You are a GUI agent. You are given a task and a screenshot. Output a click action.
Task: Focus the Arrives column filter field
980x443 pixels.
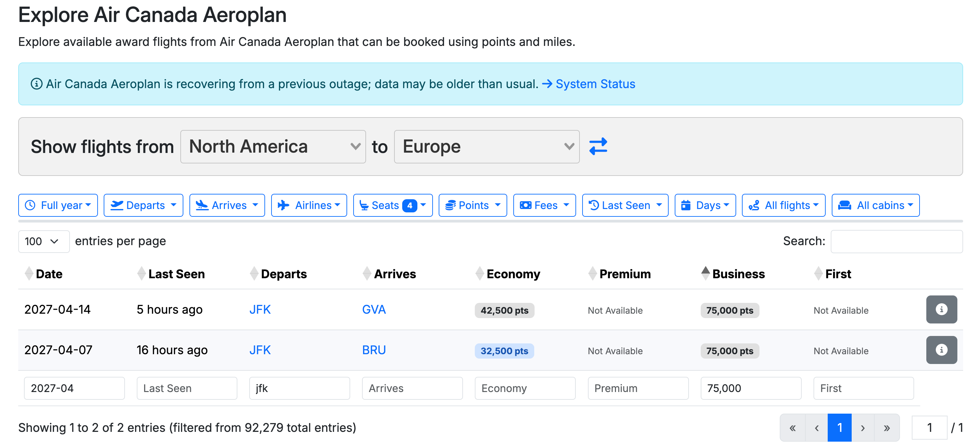[412, 388]
